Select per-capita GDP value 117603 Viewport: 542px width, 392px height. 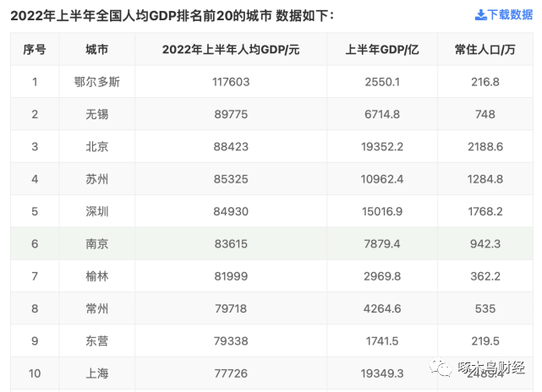[x=231, y=82]
